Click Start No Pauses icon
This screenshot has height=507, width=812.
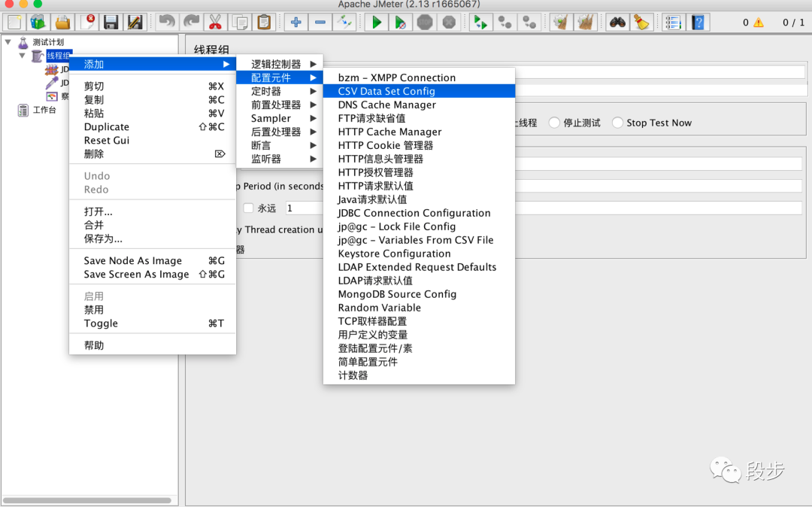pyautogui.click(x=400, y=23)
